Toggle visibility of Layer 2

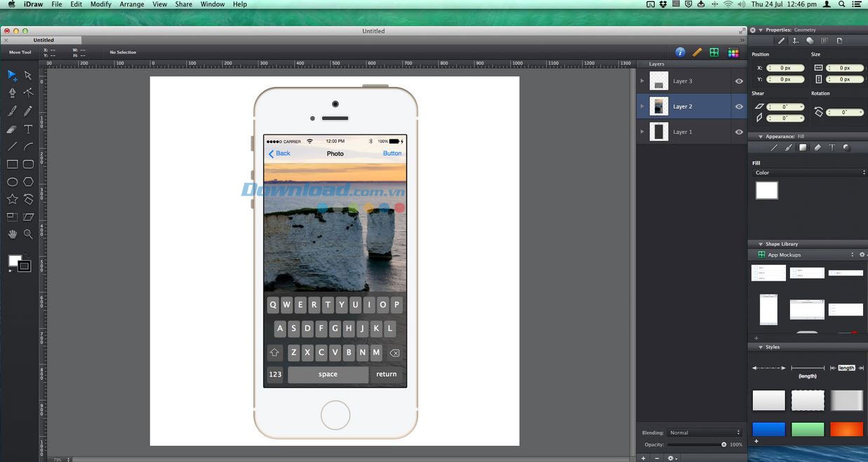coord(739,107)
